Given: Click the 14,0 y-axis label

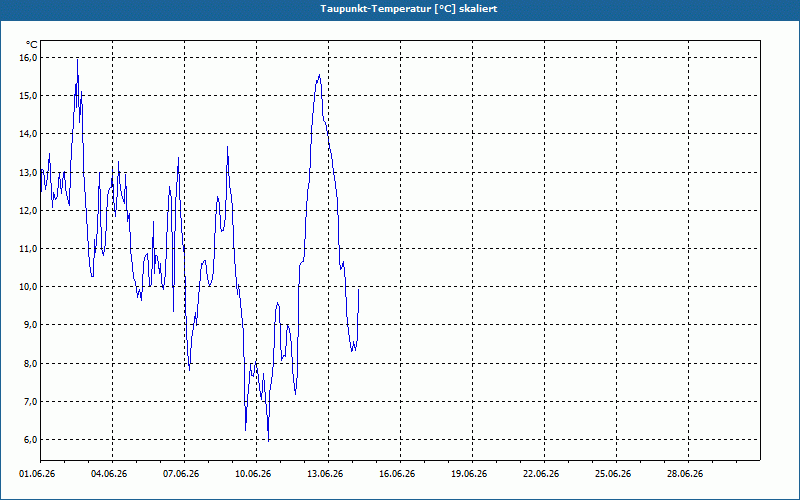Looking at the screenshot, I should [28, 134].
